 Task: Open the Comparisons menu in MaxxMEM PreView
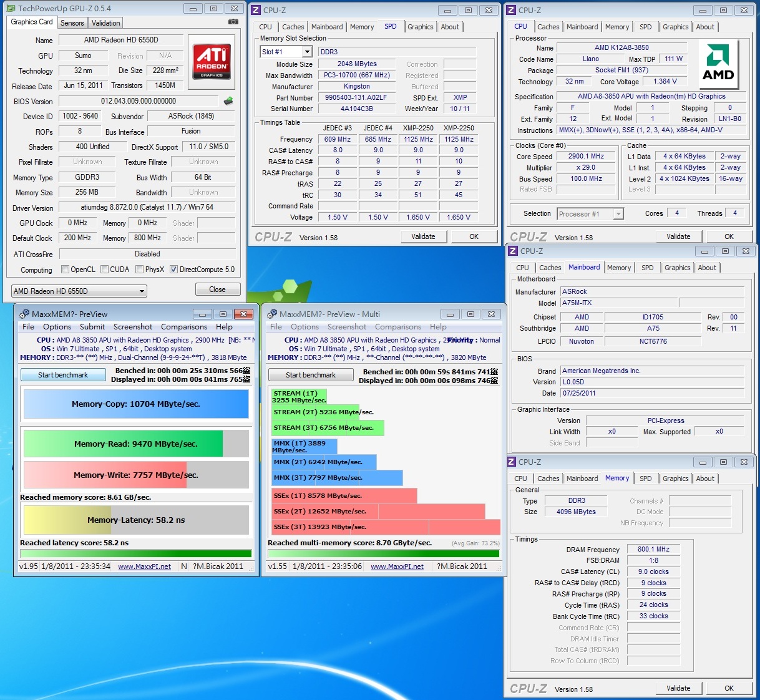pyautogui.click(x=183, y=327)
